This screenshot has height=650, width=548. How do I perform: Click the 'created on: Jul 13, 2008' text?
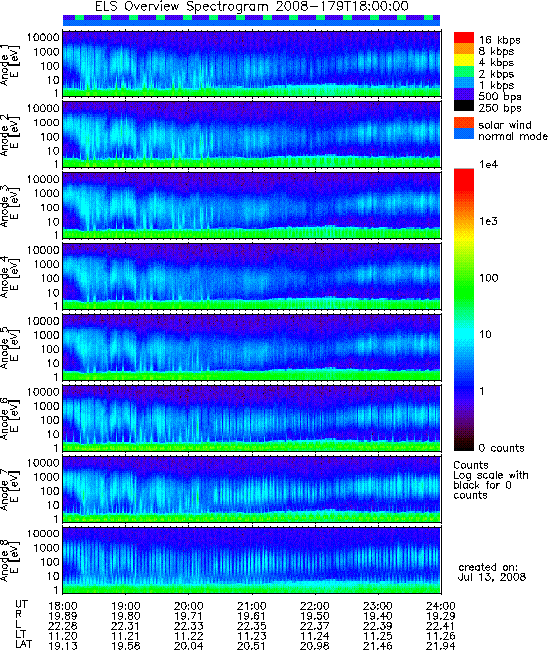pos(492,572)
